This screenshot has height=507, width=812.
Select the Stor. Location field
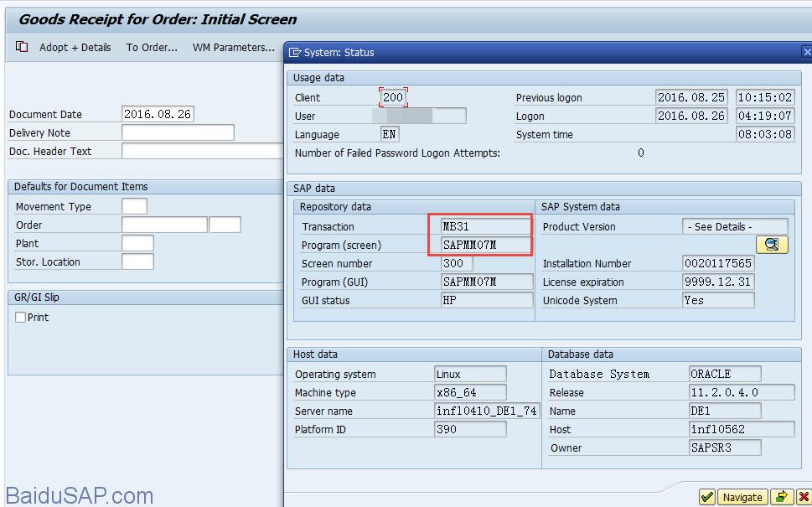[x=137, y=261]
